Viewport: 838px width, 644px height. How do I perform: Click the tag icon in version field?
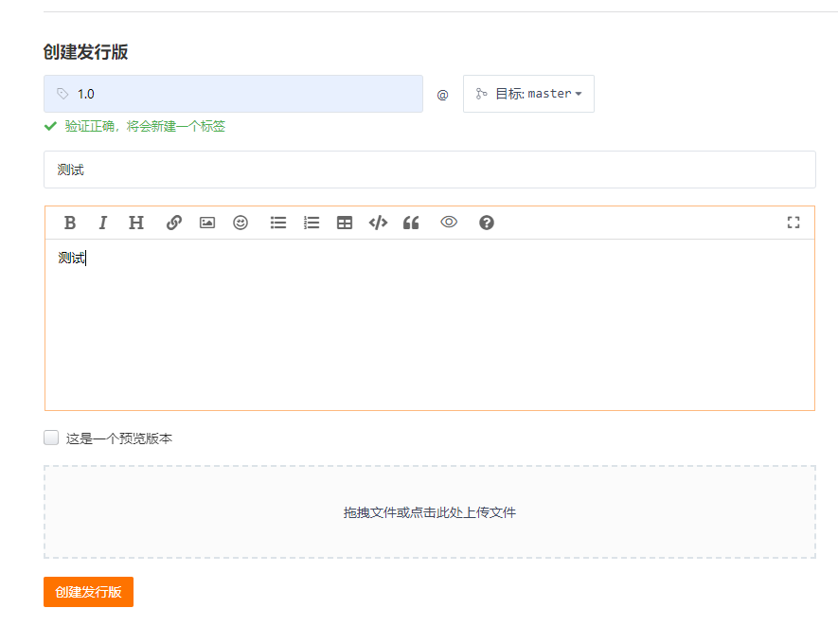tap(62, 94)
